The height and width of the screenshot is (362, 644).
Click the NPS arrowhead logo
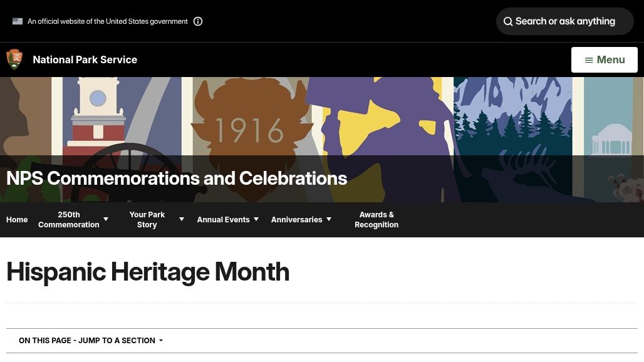(x=14, y=59)
